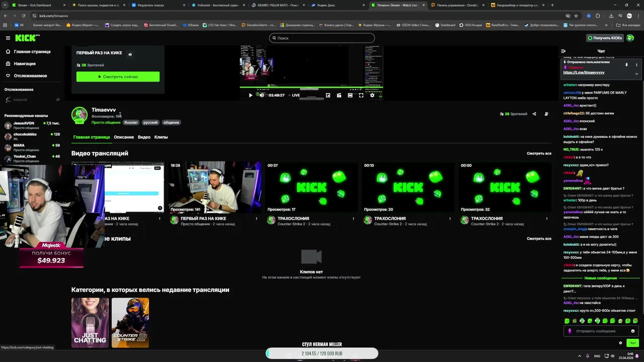The width and height of the screenshot is (644, 362).
Task: Open the 00:10 ТРАХОСЛОНИЯ video thumbnail
Action: point(408,187)
